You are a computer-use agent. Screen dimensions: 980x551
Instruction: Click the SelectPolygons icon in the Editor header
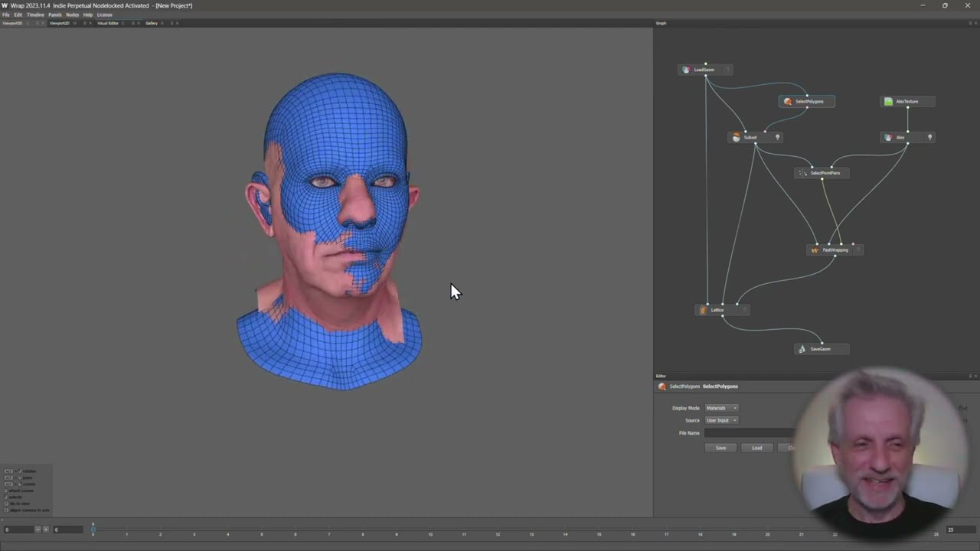point(662,386)
